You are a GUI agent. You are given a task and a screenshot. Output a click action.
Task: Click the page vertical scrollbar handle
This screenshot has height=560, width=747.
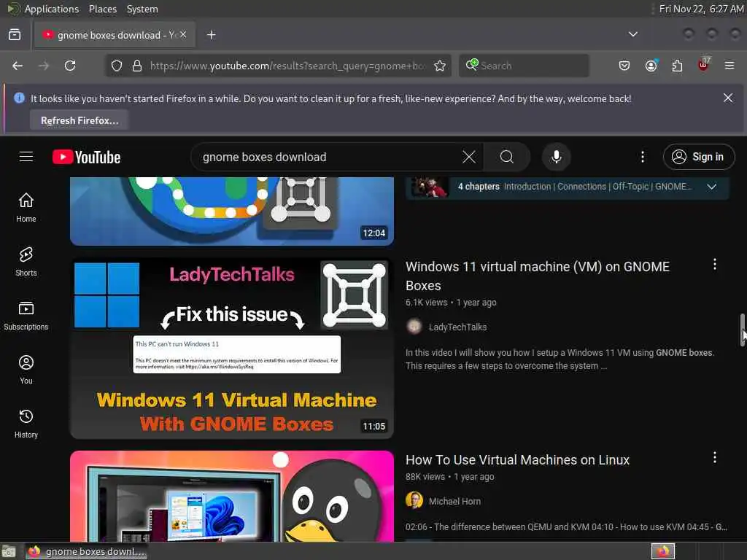[x=742, y=330]
